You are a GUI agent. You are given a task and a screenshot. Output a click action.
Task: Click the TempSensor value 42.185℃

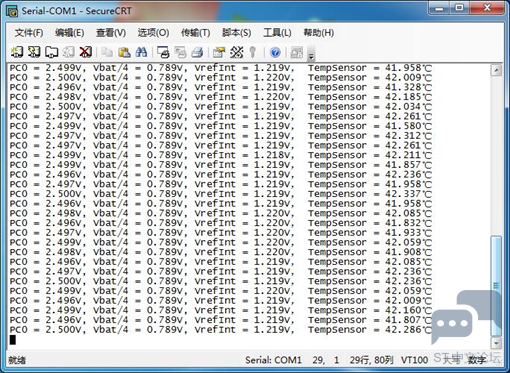[x=408, y=97]
